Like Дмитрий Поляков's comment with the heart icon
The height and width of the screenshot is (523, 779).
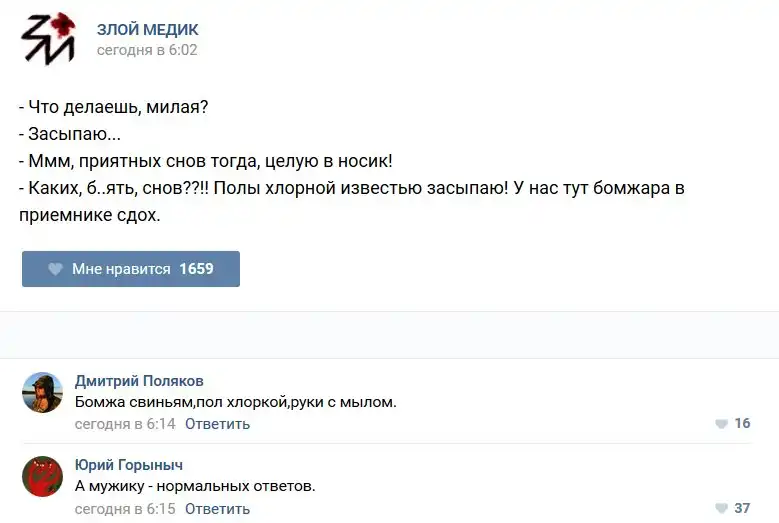coord(721,424)
